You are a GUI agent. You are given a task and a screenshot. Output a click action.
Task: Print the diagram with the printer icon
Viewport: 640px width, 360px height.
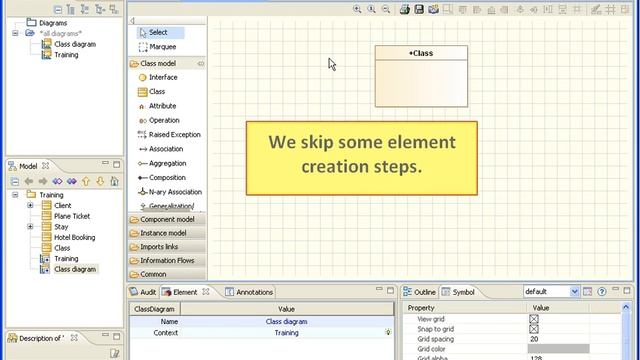404,9
